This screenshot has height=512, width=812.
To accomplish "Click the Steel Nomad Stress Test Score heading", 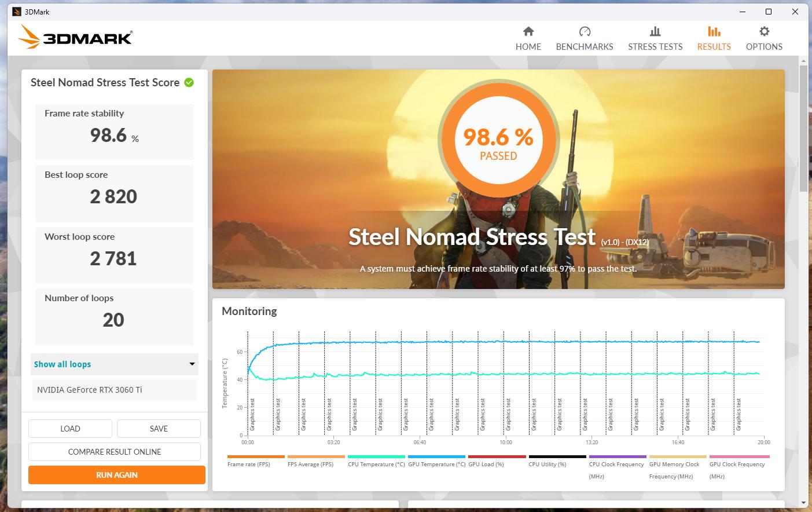I will [x=105, y=82].
